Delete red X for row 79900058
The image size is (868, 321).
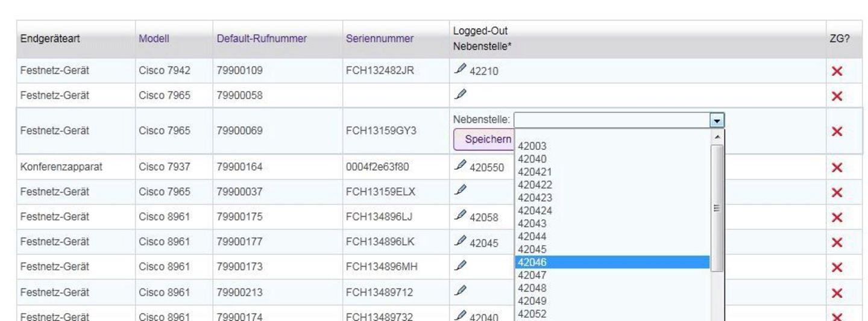coord(837,96)
